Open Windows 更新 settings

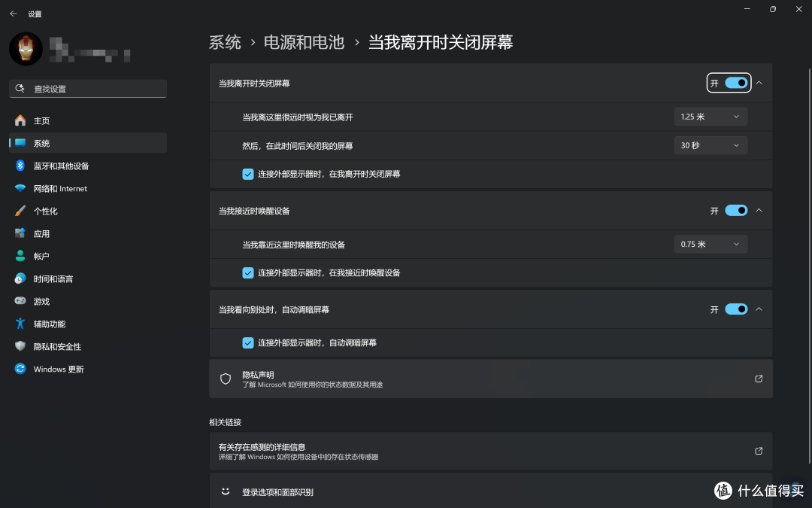coord(88,369)
